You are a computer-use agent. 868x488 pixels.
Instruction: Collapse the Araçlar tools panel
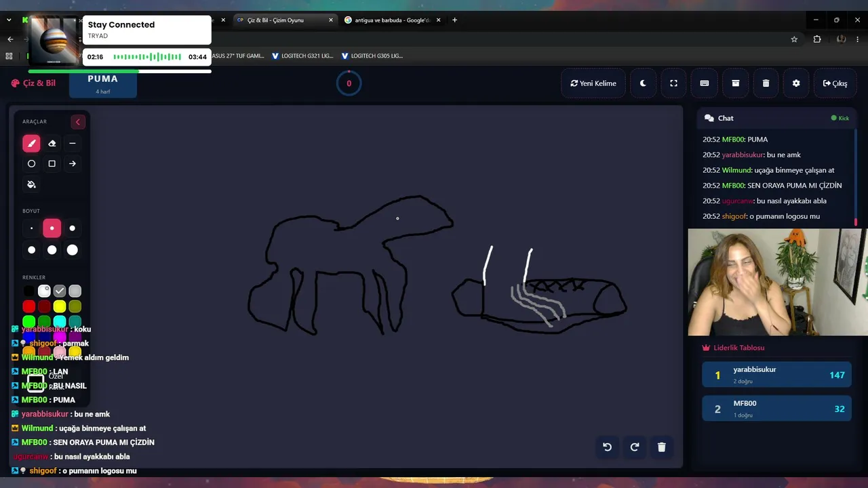click(x=78, y=122)
